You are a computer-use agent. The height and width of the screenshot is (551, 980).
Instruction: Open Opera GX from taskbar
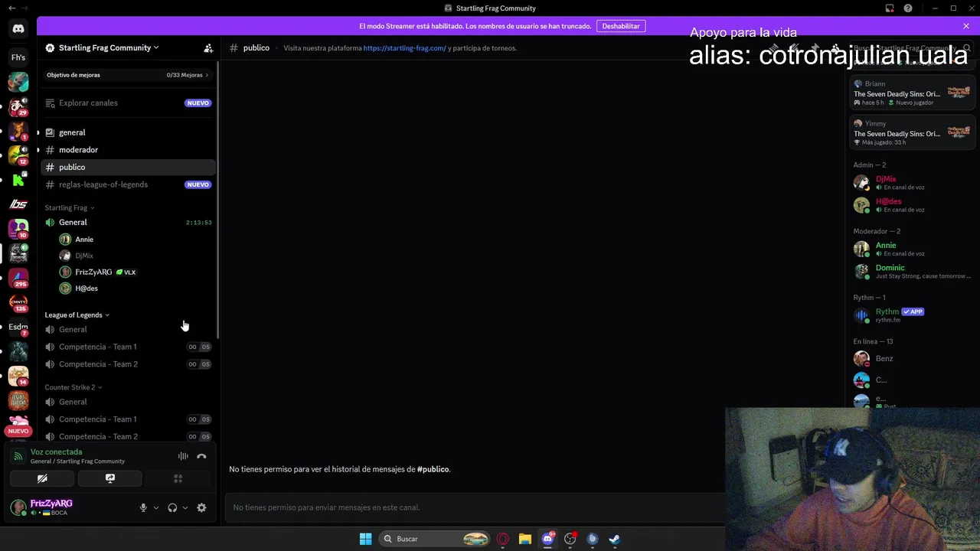[x=503, y=539]
